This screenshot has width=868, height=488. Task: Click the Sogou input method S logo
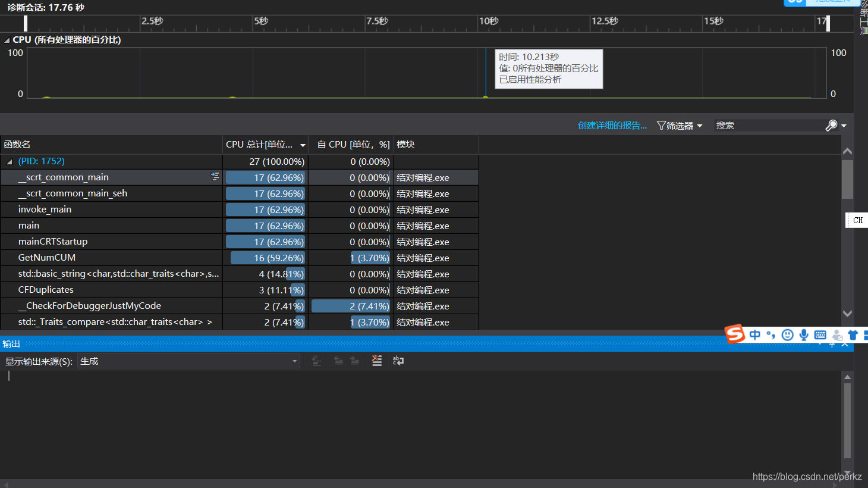coord(735,334)
